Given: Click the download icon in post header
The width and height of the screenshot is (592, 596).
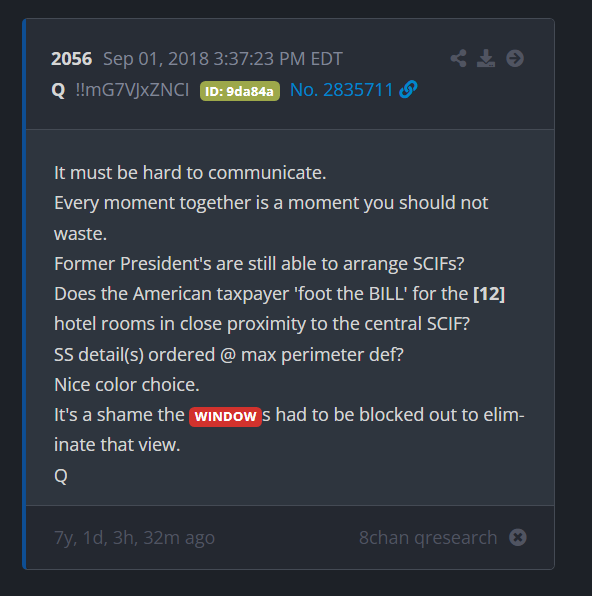Looking at the screenshot, I should pos(486,59).
